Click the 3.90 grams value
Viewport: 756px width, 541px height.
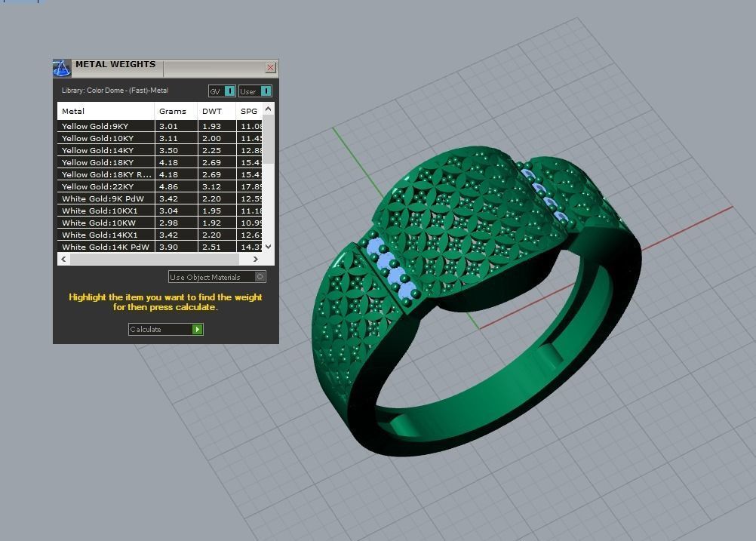[x=169, y=247]
